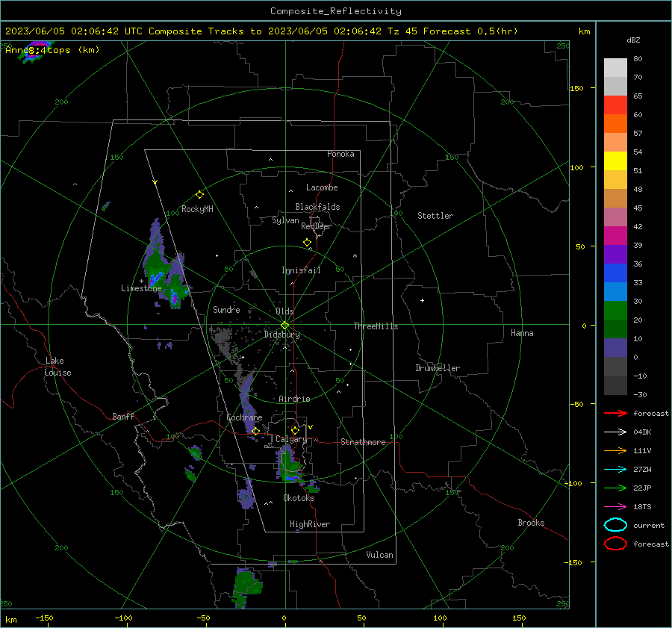Click the ThreeHills label
The image size is (672, 628).
[x=376, y=326]
